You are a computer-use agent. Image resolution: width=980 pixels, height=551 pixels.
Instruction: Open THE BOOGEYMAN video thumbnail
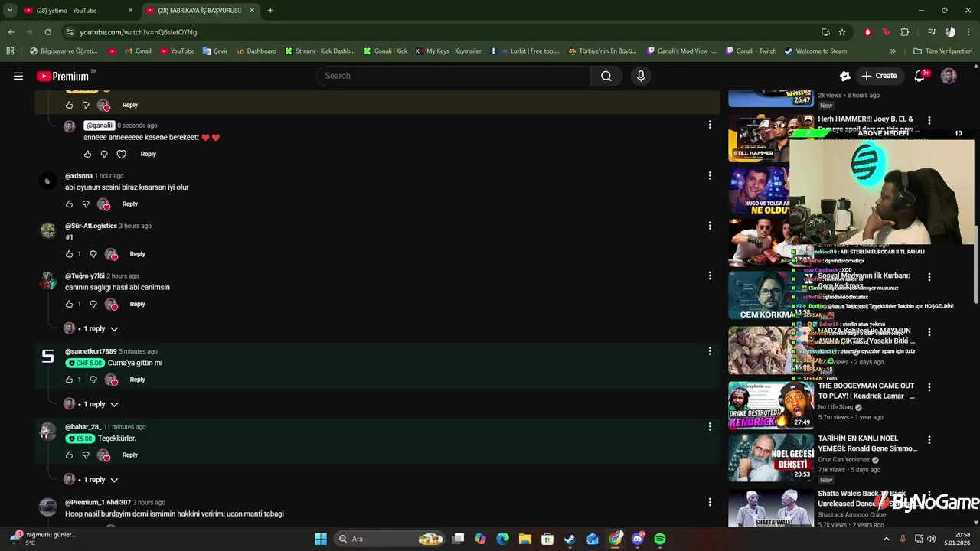click(x=771, y=406)
